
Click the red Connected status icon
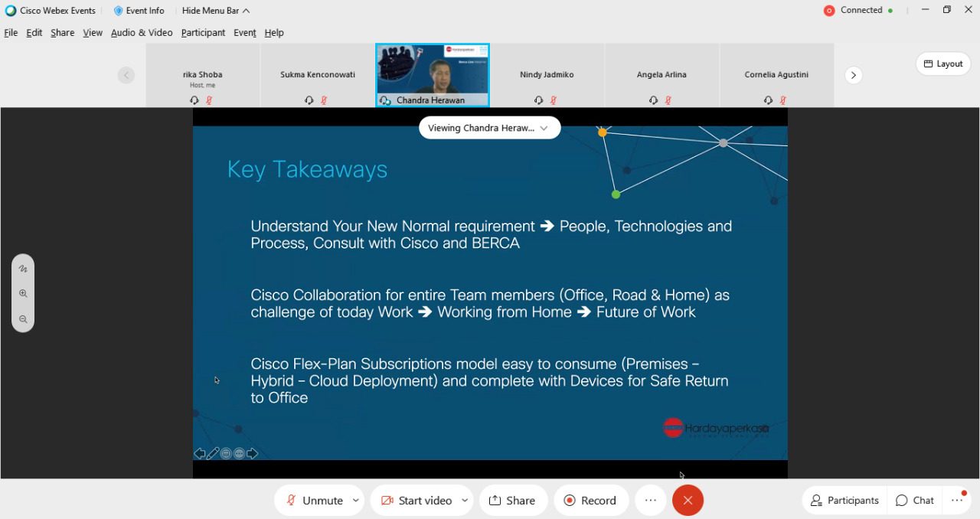pyautogui.click(x=828, y=11)
